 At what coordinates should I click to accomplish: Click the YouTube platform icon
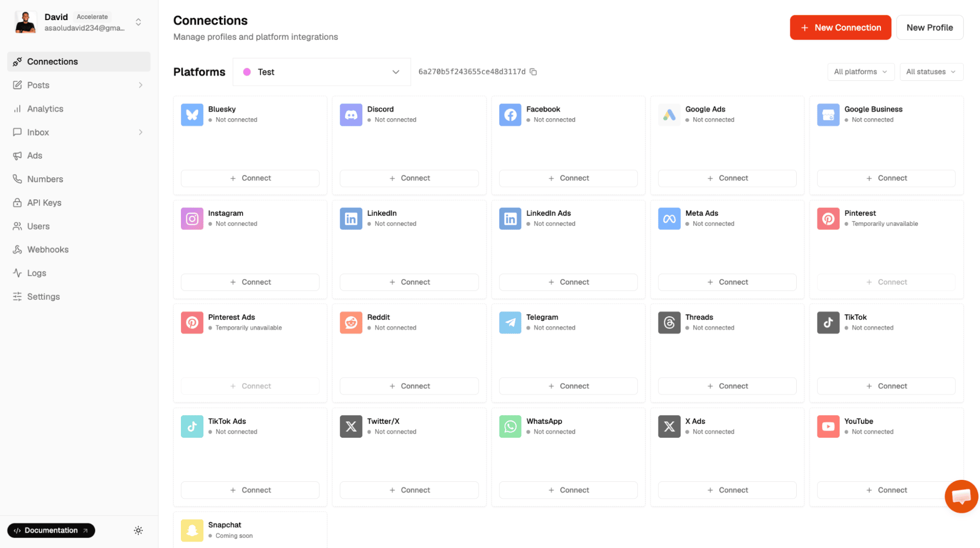pos(828,426)
